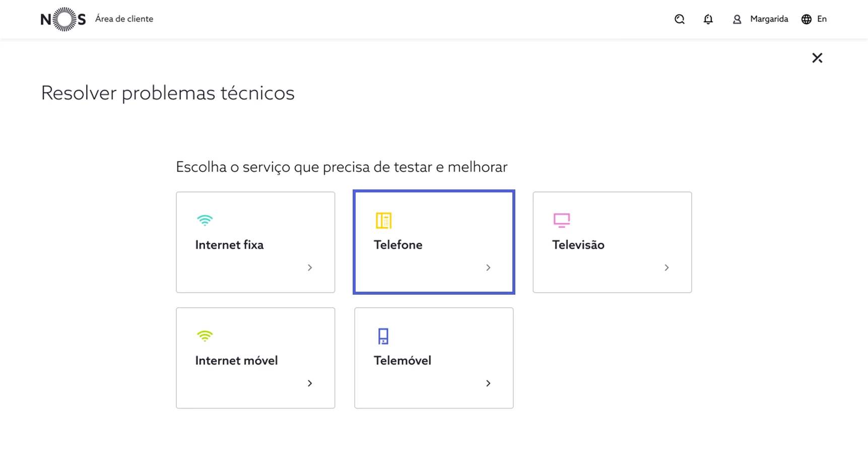Viewport: 868px width, 470px height.
Task: Open the notifications bell
Action: tap(708, 19)
